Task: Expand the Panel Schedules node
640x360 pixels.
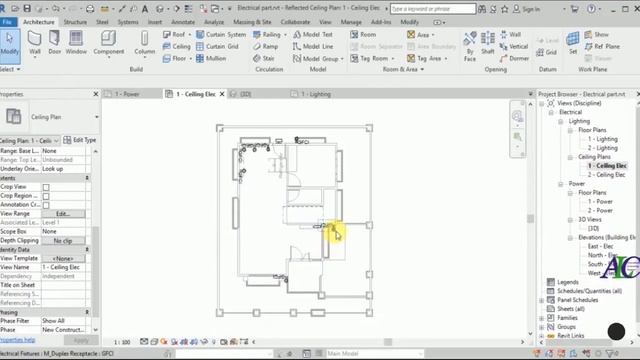Action: [x=542, y=300]
